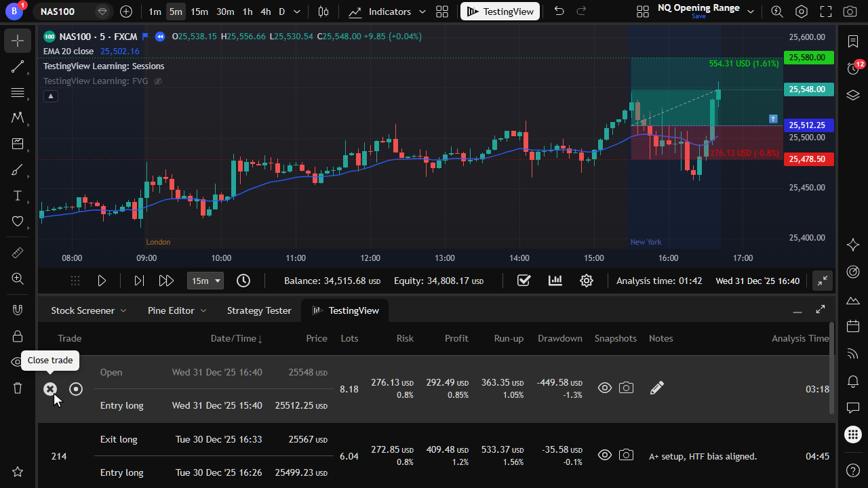Take snapshot of the open trade
This screenshot has height=488, width=868.
click(627, 388)
